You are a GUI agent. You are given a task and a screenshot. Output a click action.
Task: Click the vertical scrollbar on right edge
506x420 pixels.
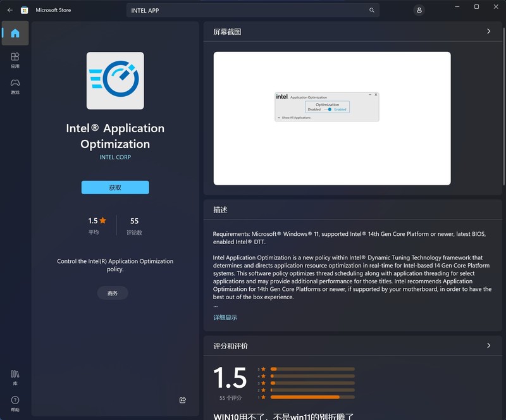click(504, 106)
